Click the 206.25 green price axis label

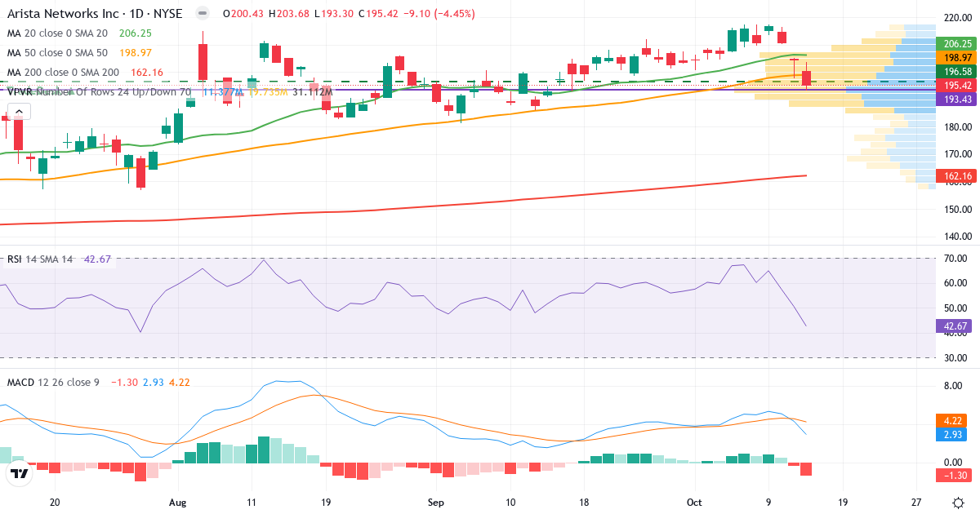click(957, 43)
